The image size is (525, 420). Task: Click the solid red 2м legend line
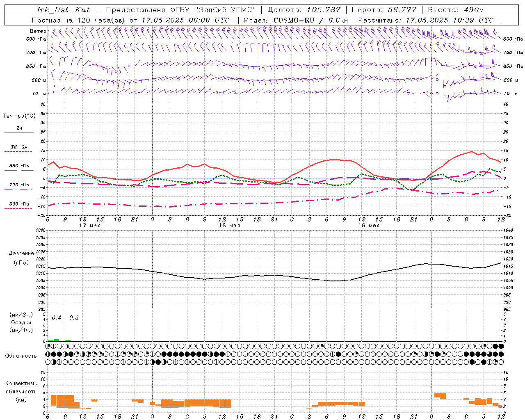pos(19,133)
